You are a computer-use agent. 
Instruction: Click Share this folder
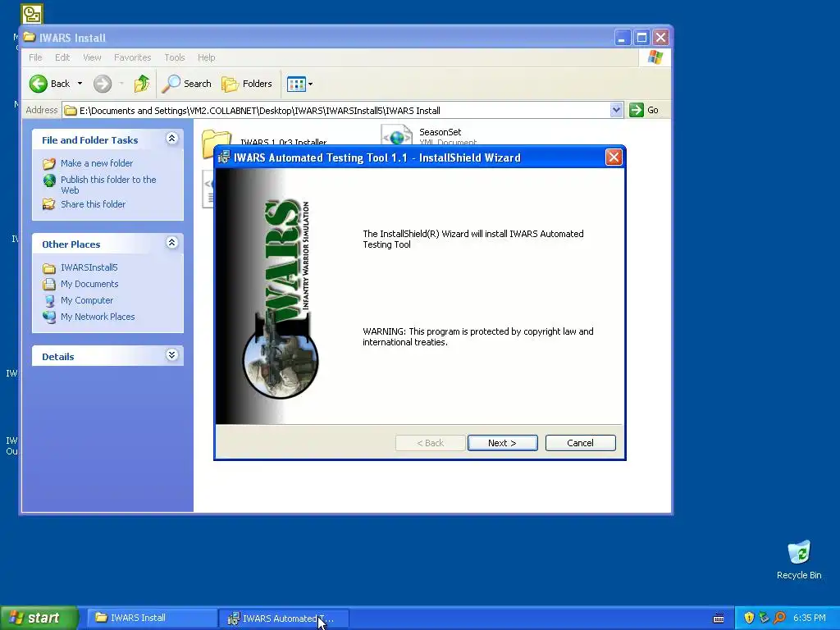[x=94, y=204]
